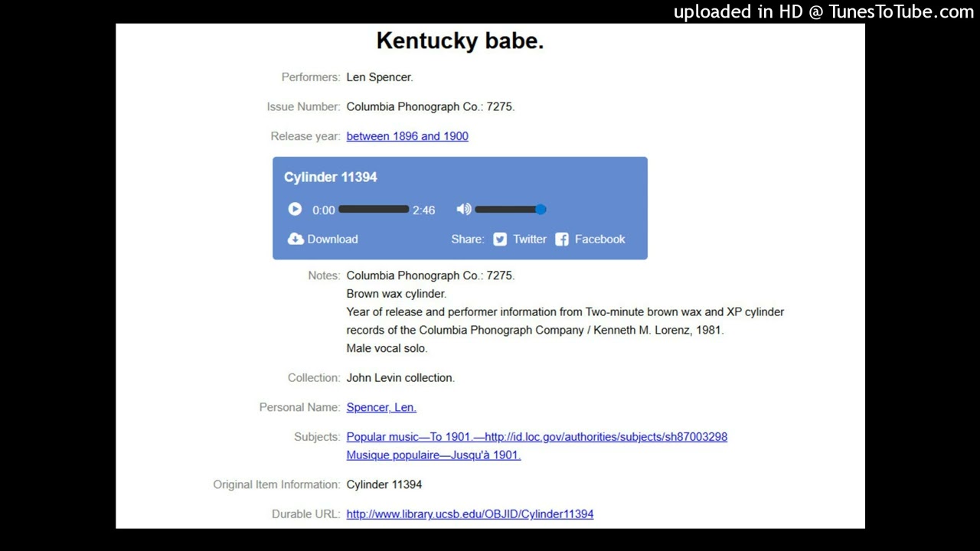Adjust the volume slider
This screenshot has height=551, width=980.
(510, 209)
